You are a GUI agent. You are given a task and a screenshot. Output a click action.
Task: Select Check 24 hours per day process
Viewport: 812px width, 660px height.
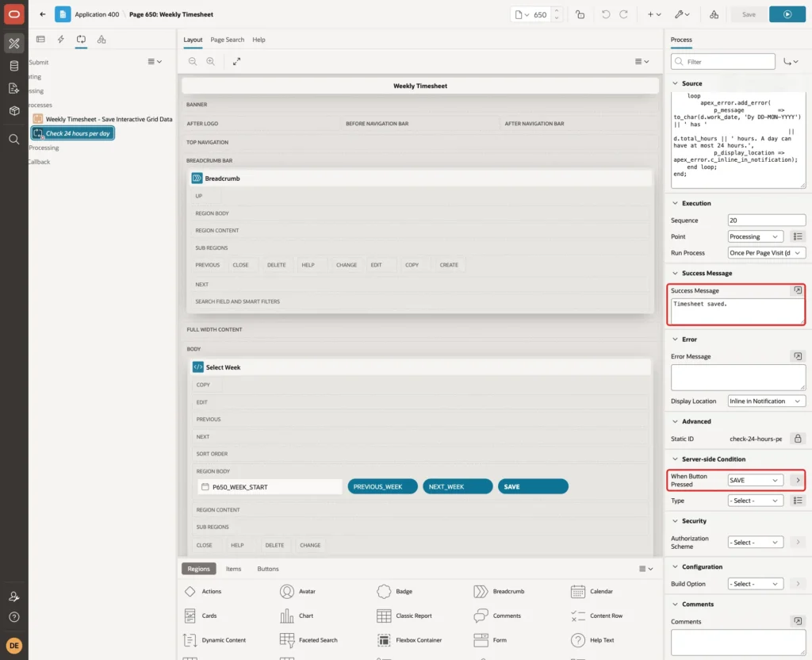click(x=72, y=133)
